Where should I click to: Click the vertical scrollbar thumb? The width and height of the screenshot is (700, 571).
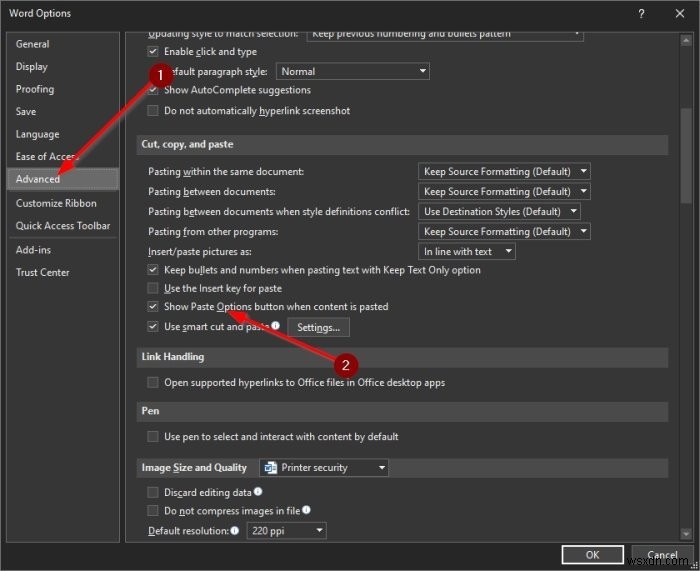686,156
